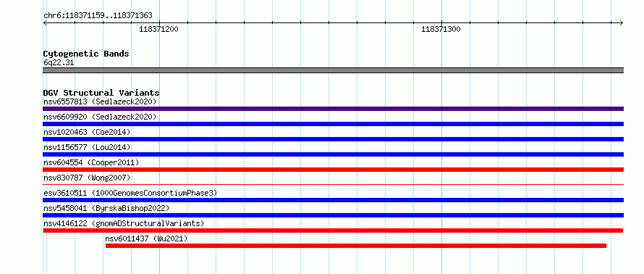
Task: Open esv3610511 (1000GenomesConsortiumPhase3) label
Action: 130,193
